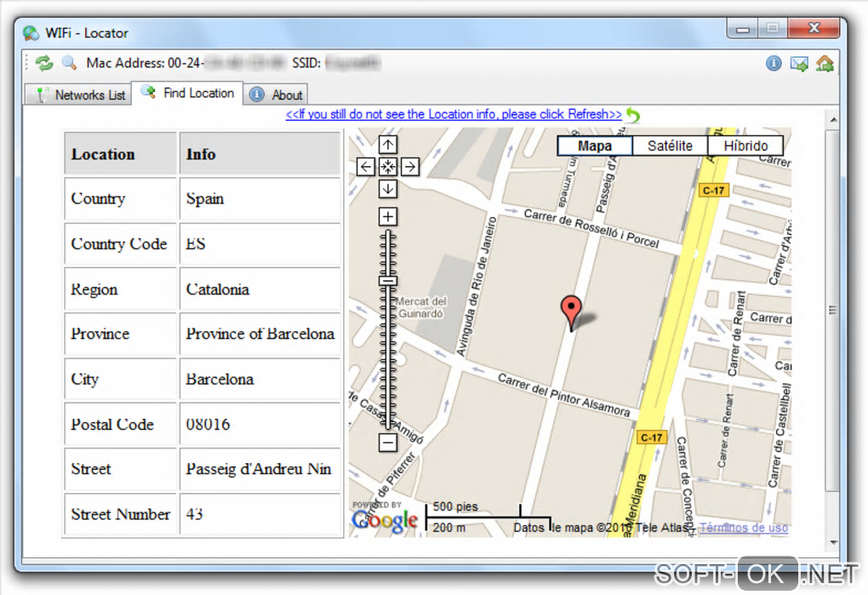868x595 pixels.
Task: Click the vertical scrollbar down arrow
Action: point(833,543)
